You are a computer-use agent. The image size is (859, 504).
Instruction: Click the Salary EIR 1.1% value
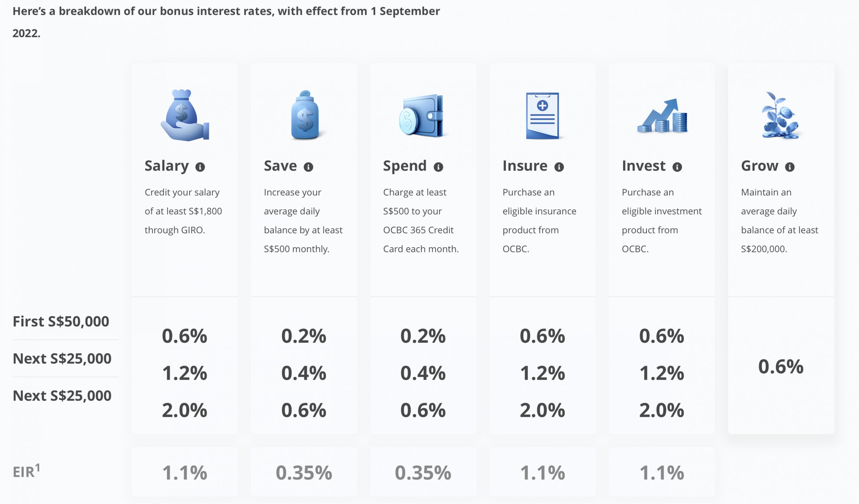pyautogui.click(x=185, y=473)
